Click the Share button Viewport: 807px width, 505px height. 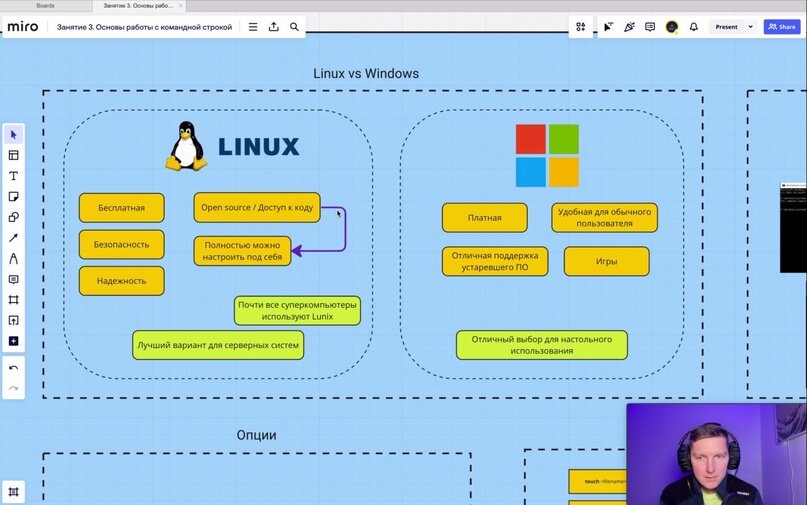(782, 27)
